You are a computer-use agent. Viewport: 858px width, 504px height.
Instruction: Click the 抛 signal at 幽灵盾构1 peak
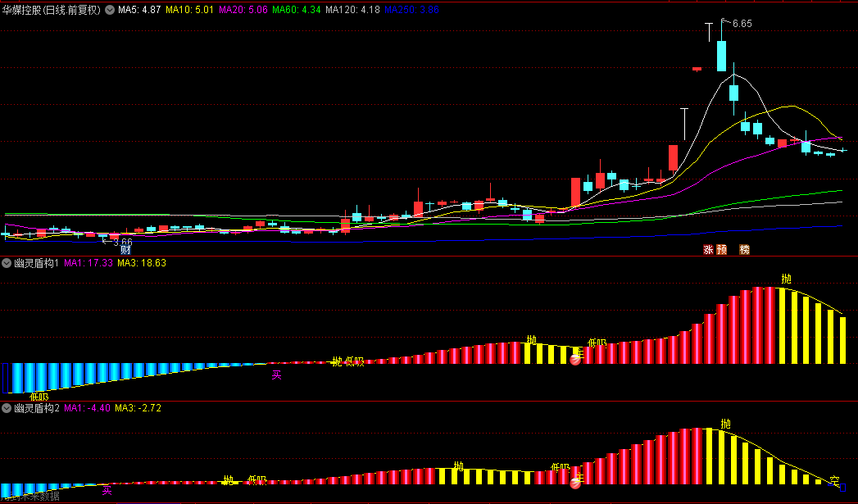click(787, 279)
